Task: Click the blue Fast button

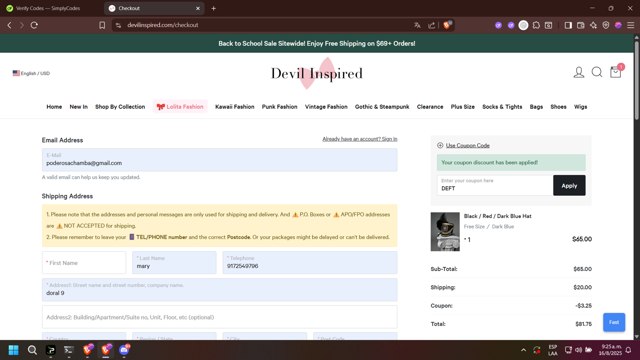Action: [x=614, y=322]
